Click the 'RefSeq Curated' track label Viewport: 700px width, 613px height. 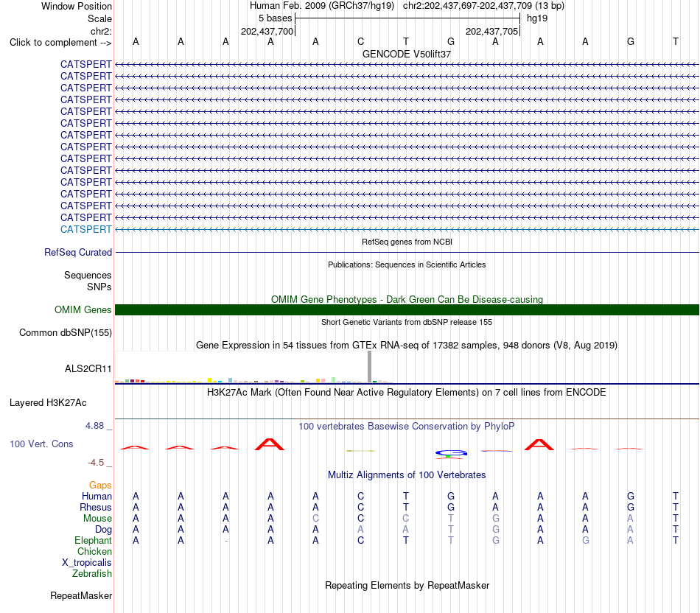coord(78,252)
